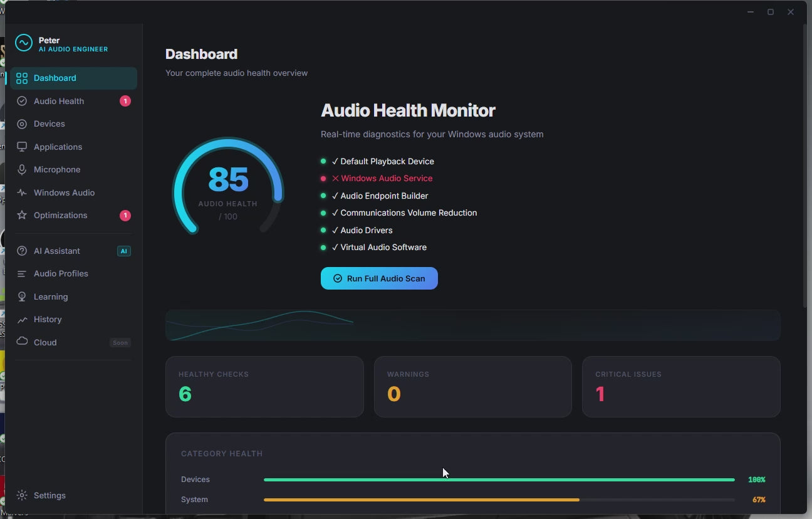Click the Applications monitor icon
Image resolution: width=812 pixels, height=519 pixels.
click(x=22, y=147)
